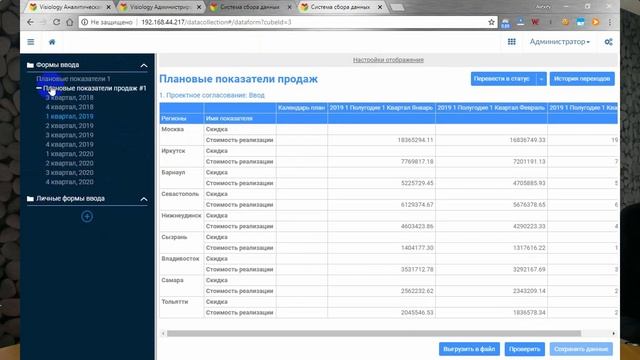Viewport: 640px width, 360px height.
Task: Select 4 квартал, 2019 in tree
Action: pyautogui.click(x=69, y=144)
